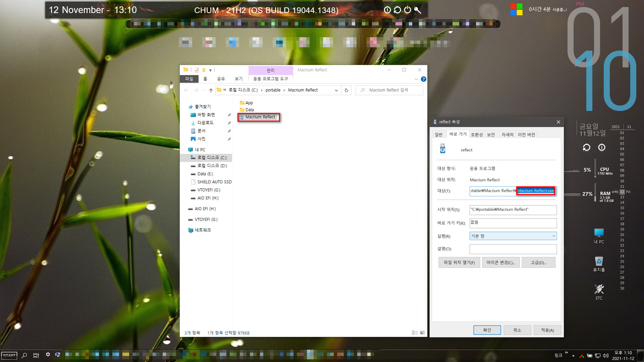Open the 내 PC desktop icon
This screenshot has width=644, height=362.
[599, 236]
